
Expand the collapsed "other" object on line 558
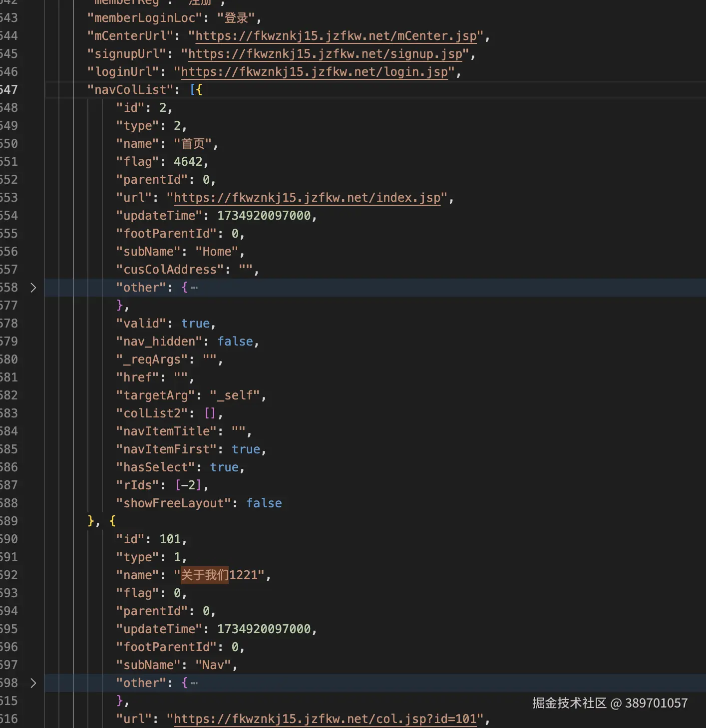(x=33, y=288)
